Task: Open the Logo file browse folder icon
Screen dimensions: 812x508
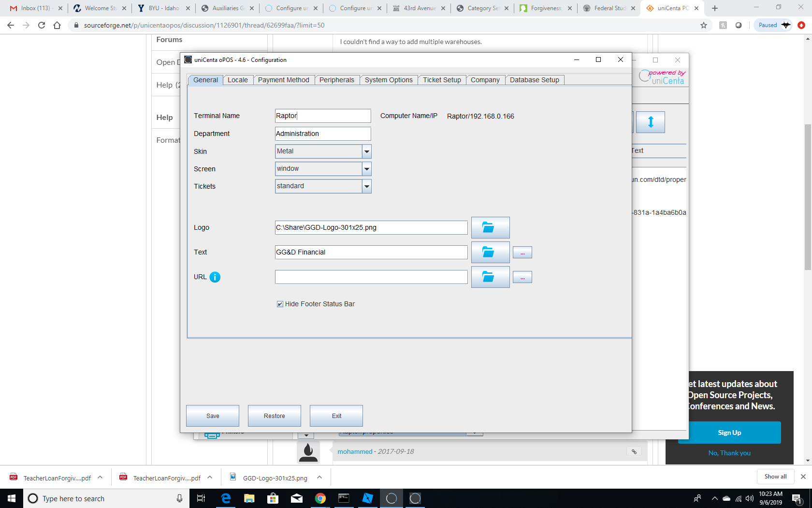Action: point(490,227)
